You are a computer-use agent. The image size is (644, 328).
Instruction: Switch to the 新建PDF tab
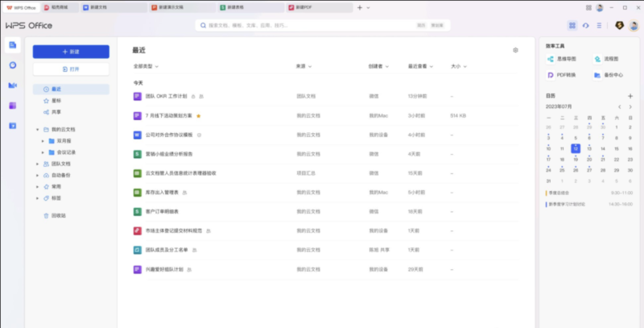320,7
